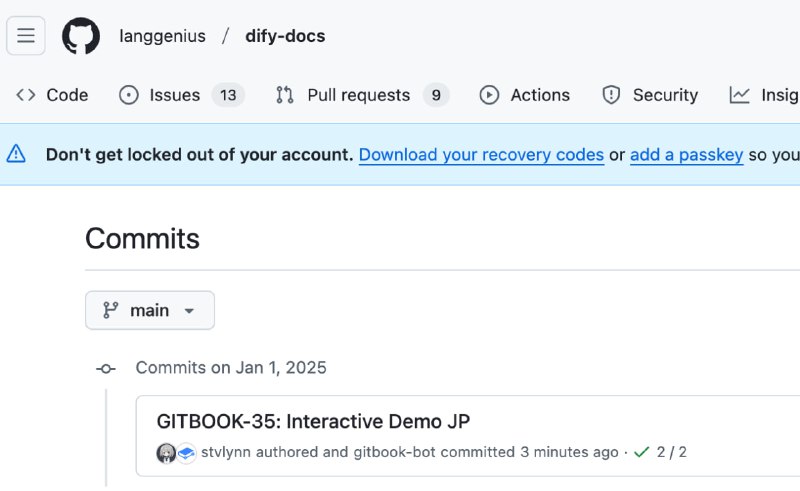Click the warning triangle icon in banner
Screen dimensions: 800x491
[17, 154]
